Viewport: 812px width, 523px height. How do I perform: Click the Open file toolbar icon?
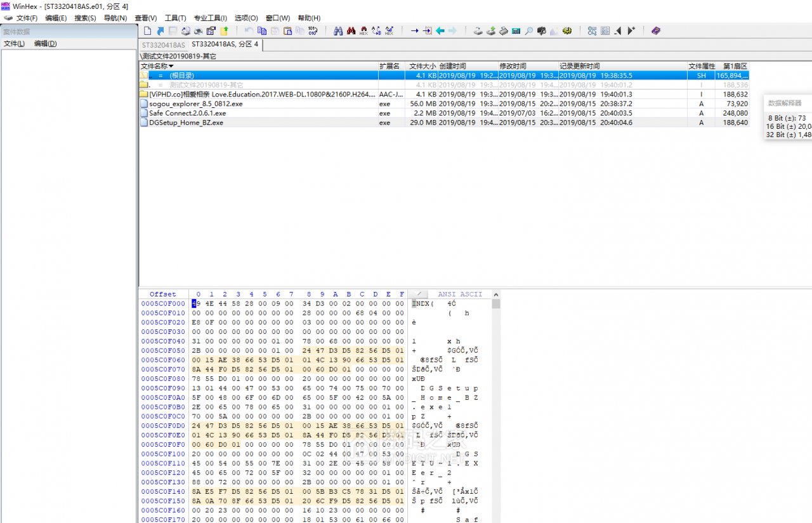tap(160, 30)
